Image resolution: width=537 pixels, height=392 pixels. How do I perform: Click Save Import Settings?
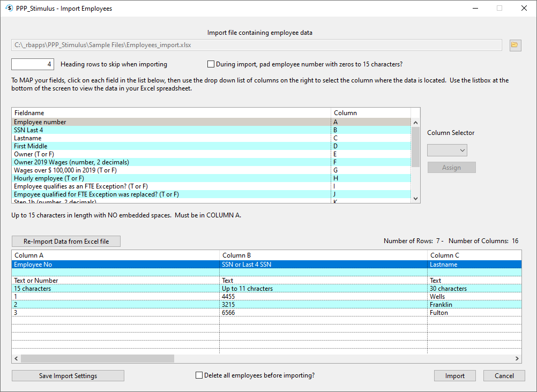pos(68,375)
